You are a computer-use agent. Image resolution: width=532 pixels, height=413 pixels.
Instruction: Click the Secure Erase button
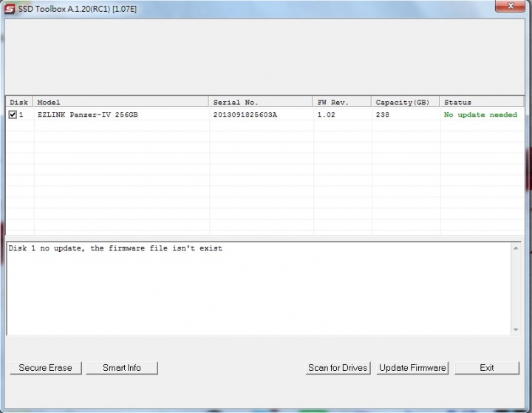coord(46,368)
